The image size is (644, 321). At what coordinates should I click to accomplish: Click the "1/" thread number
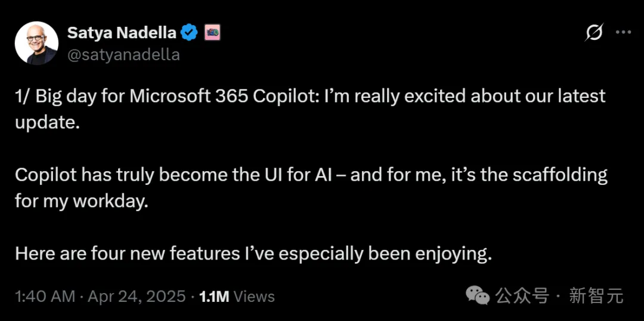click(23, 96)
